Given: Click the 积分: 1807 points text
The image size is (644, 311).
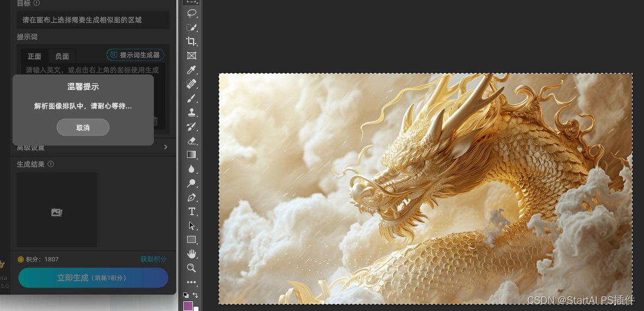Looking at the screenshot, I should pyautogui.click(x=43, y=259).
